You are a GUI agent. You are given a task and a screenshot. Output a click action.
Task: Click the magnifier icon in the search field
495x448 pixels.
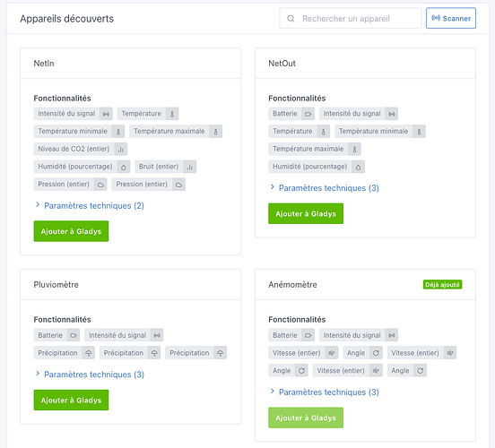(x=291, y=19)
